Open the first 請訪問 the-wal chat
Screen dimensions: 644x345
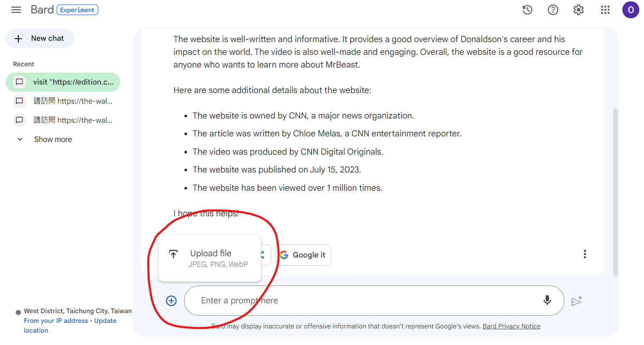63,101
